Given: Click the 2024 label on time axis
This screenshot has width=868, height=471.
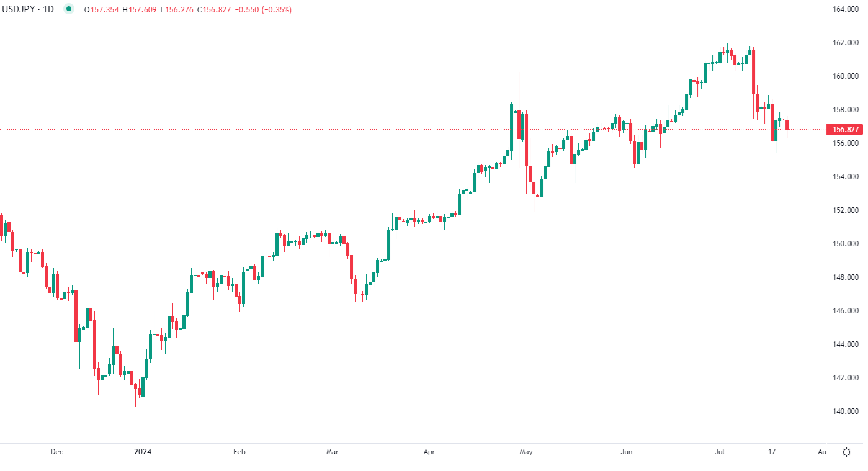Looking at the screenshot, I should tap(143, 452).
